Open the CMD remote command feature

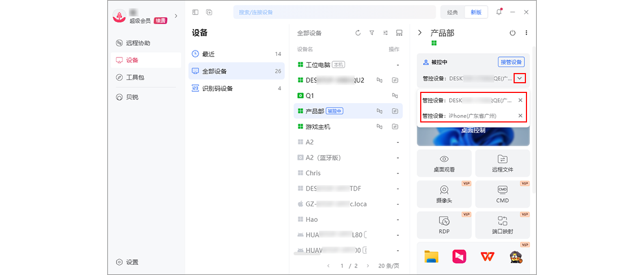click(x=502, y=194)
